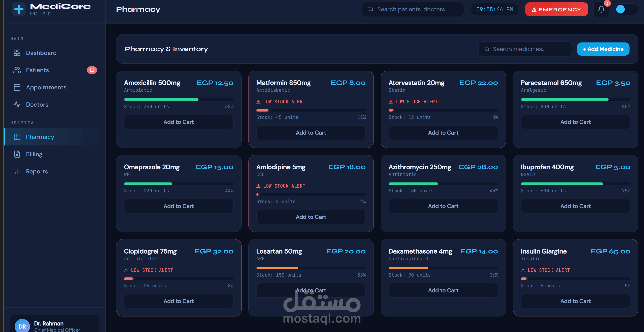The height and width of the screenshot is (332, 644).
Task: Open the Pharmacy sidebar item
Action: 40,137
